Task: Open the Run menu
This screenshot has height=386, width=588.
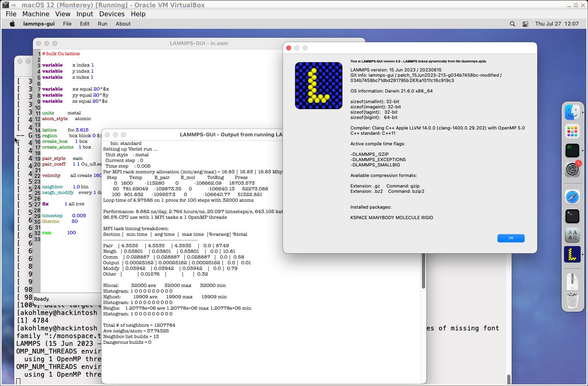Action: click(102, 24)
